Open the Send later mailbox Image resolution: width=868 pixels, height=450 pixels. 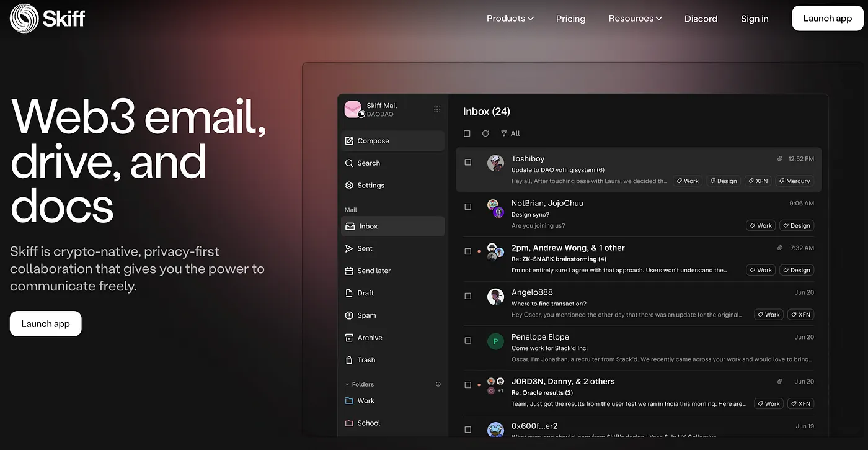[392, 271]
